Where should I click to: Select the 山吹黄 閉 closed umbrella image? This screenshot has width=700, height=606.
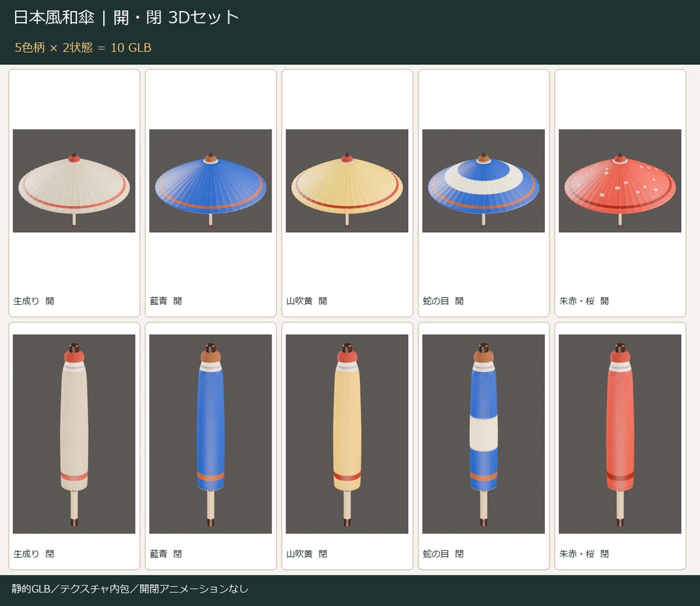tap(347, 434)
